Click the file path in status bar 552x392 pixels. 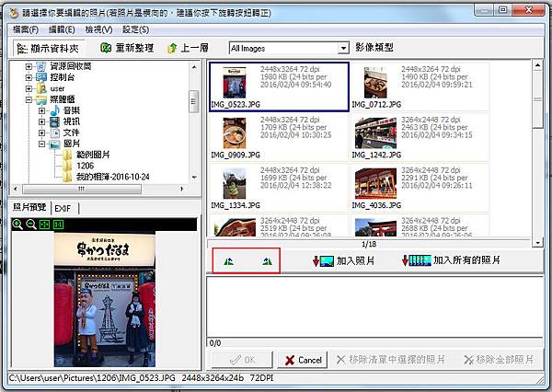pyautogui.click(x=92, y=378)
